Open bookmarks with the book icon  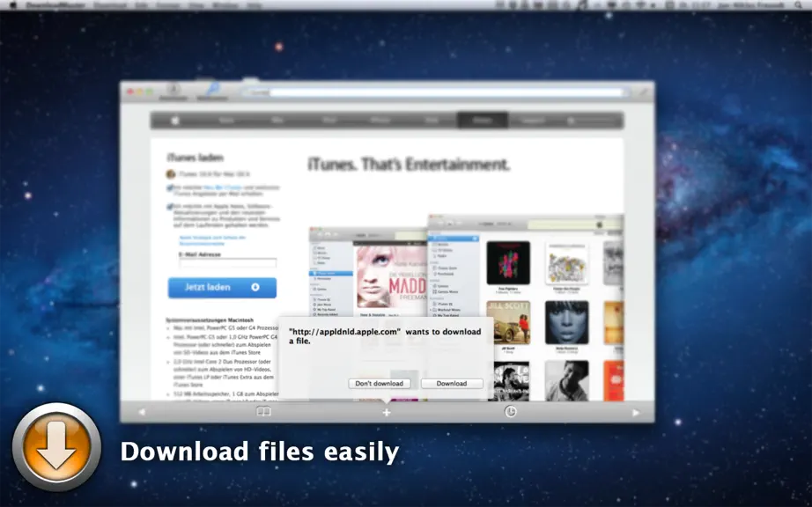(x=263, y=412)
